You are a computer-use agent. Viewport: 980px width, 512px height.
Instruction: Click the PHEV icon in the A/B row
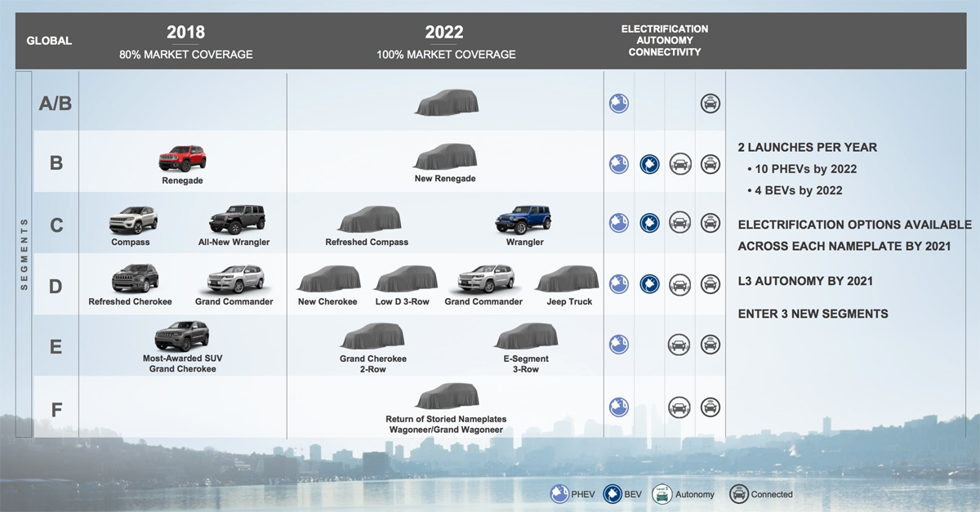pos(619,103)
